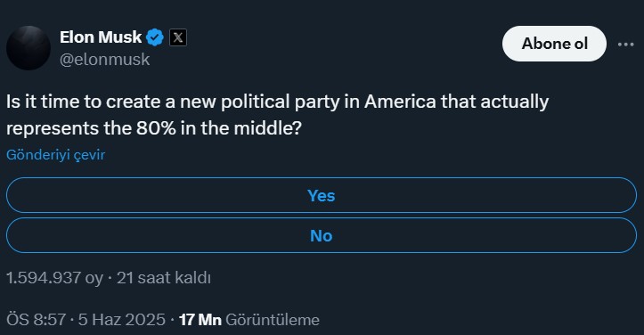This screenshot has height=335, width=644.
Task: Click the Görüntüleme views label
Action: tap(273, 320)
